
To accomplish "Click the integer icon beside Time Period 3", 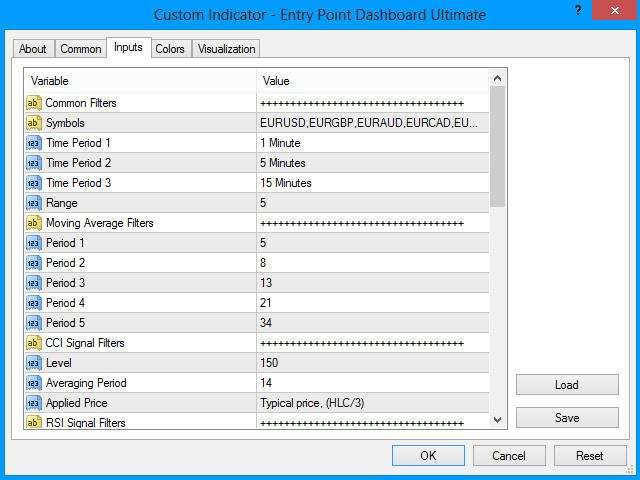I will 34,183.
